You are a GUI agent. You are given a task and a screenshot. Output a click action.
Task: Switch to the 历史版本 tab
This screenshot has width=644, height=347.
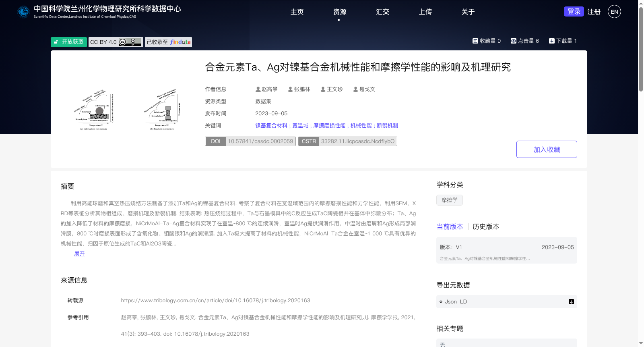(x=486, y=226)
